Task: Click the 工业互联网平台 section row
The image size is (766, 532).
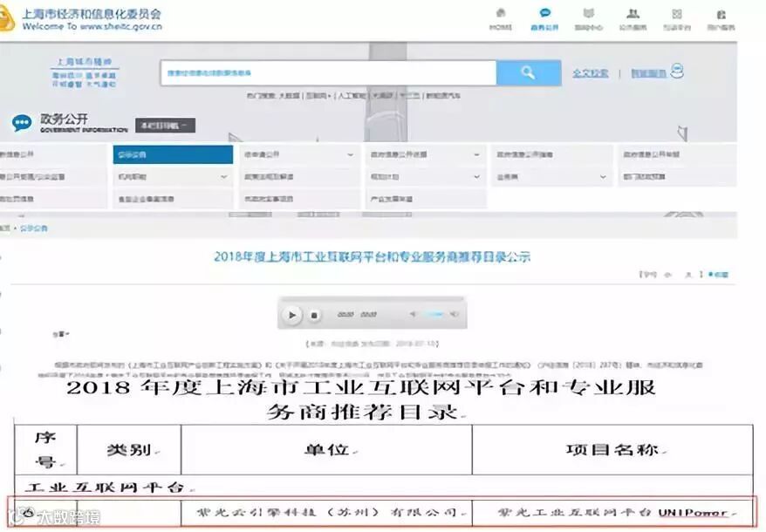Action: click(x=384, y=487)
